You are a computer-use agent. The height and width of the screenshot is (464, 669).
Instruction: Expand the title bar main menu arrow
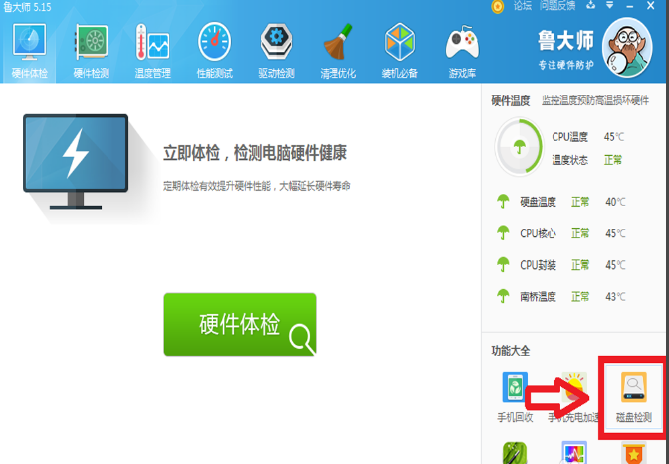click(x=611, y=6)
